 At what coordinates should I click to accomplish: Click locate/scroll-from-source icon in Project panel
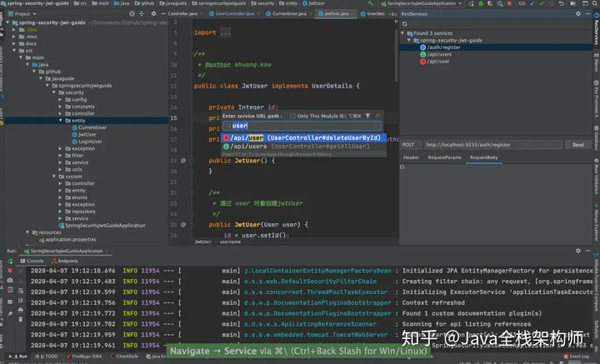pyautogui.click(x=132, y=14)
